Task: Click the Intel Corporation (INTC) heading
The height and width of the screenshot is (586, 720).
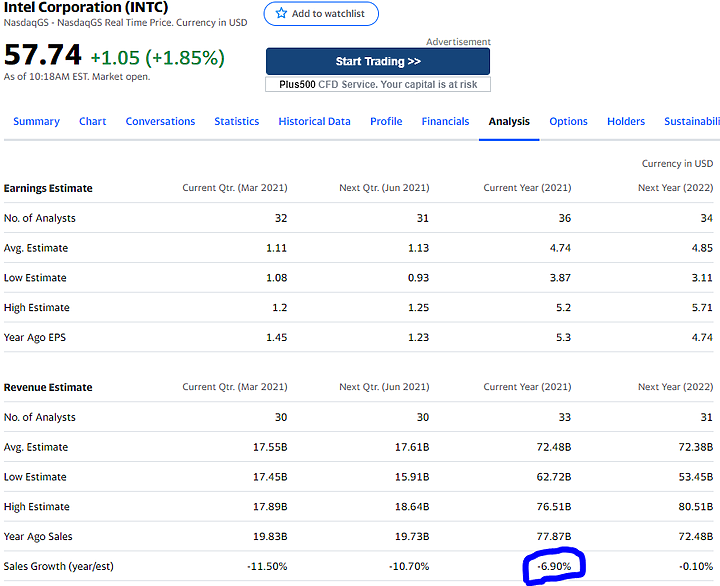Action: (x=86, y=7)
